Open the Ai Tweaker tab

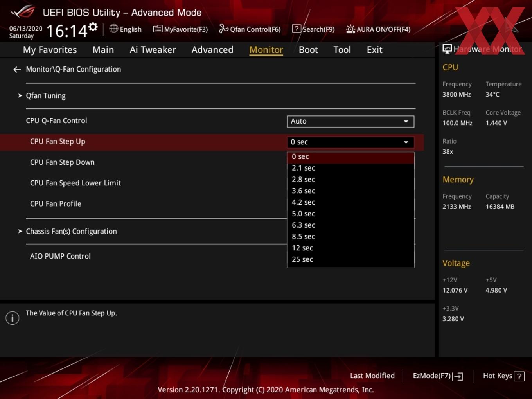[153, 50]
